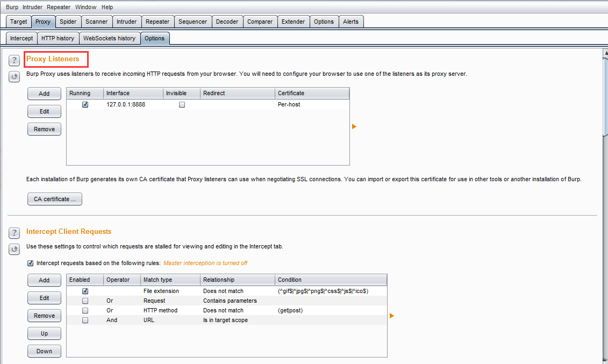This screenshot has height=364, width=608.
Task: Click the CA certificate button
Action: pos(55,199)
